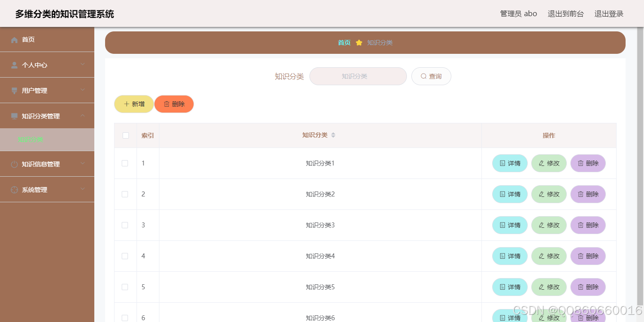Open 详情 for 知识分类4
This screenshot has height=322, width=644.
point(510,256)
